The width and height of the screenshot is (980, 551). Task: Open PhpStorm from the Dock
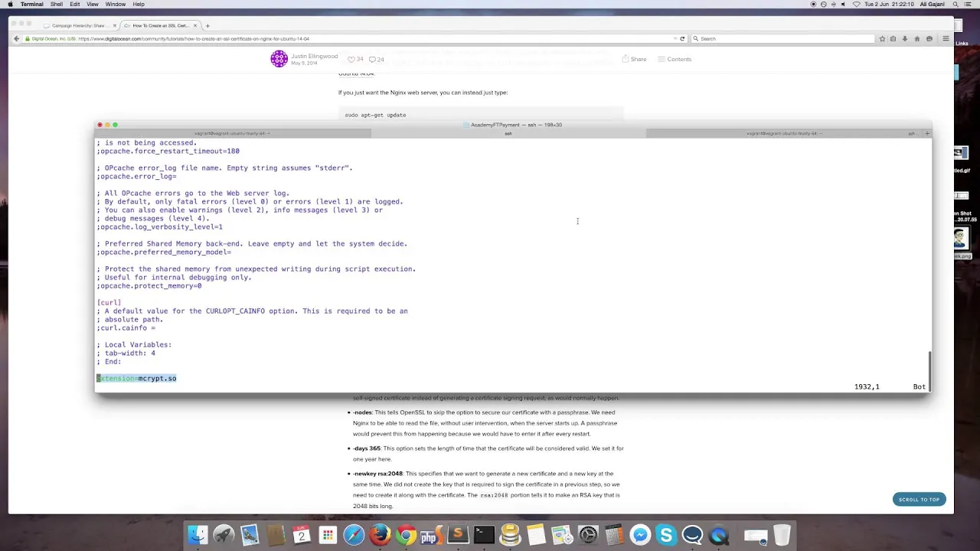432,535
